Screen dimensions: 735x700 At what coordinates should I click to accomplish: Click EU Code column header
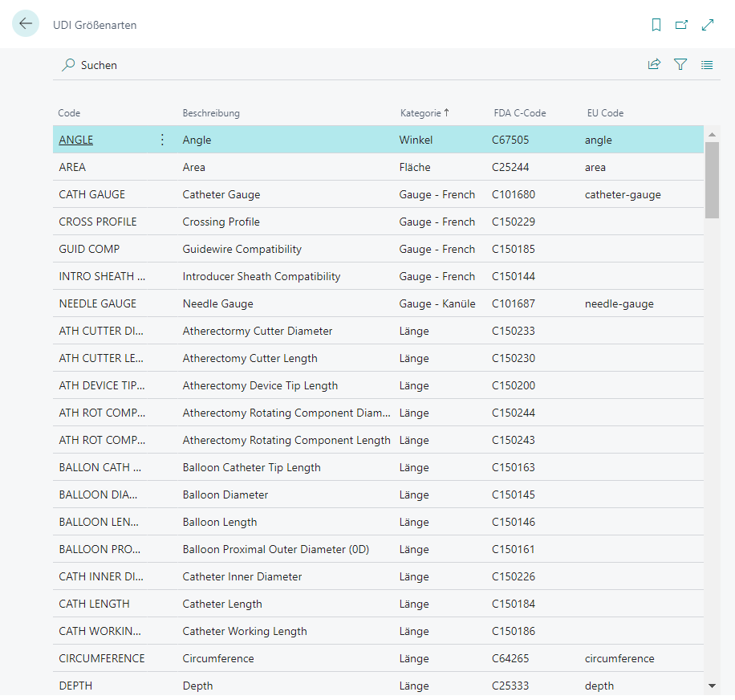coord(605,113)
